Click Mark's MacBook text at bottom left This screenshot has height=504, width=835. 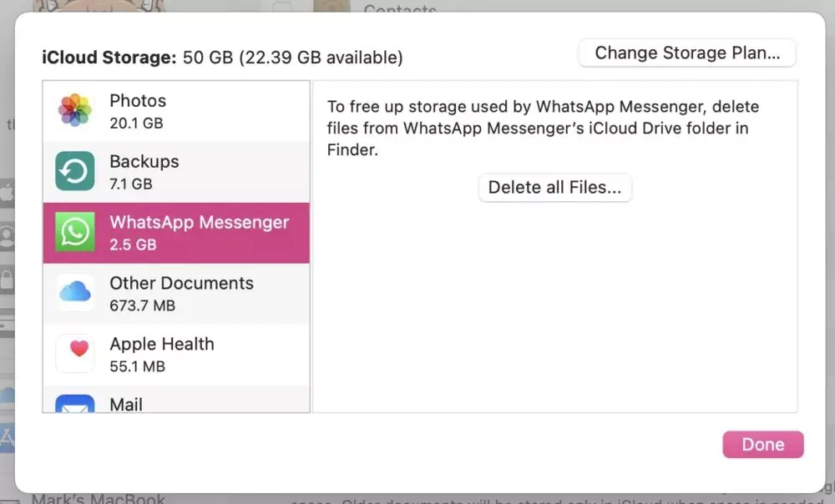99,497
